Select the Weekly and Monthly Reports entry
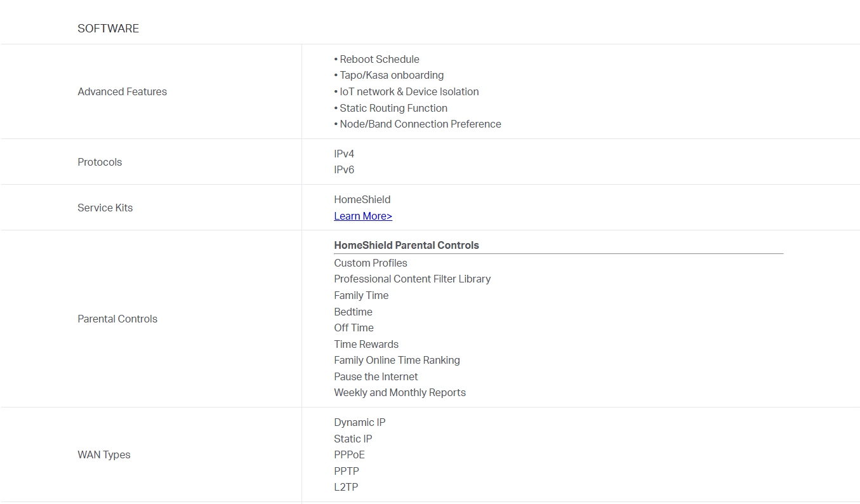 point(400,392)
